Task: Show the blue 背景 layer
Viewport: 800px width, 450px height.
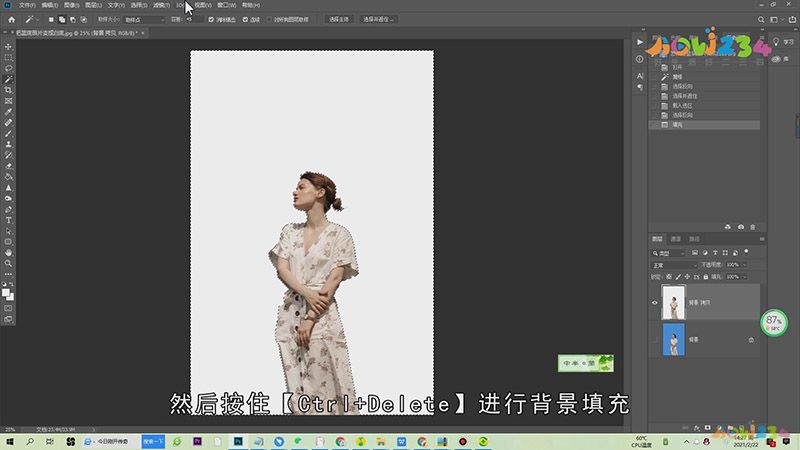Action: tap(655, 339)
